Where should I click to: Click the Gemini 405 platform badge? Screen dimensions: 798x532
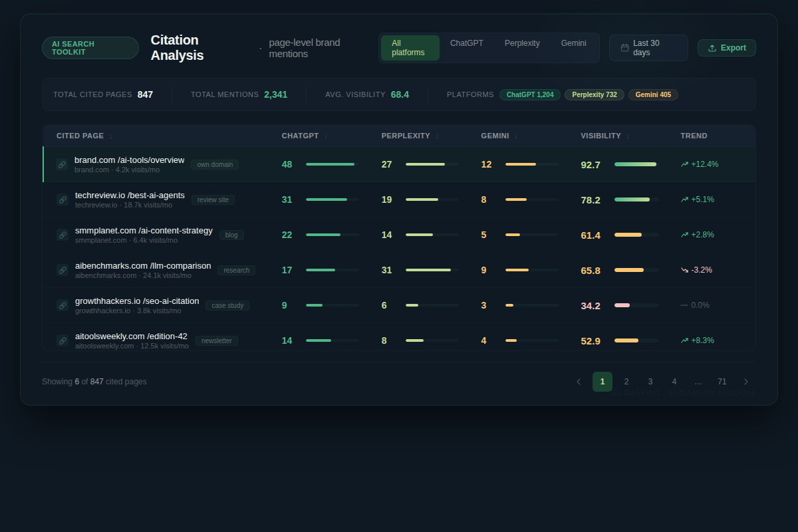click(x=653, y=94)
